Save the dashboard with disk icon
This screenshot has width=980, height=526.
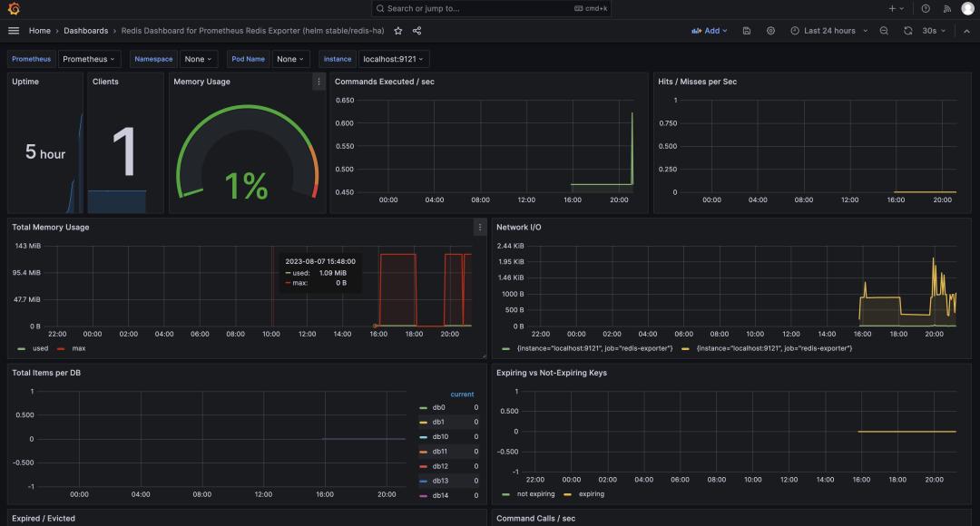coord(746,31)
